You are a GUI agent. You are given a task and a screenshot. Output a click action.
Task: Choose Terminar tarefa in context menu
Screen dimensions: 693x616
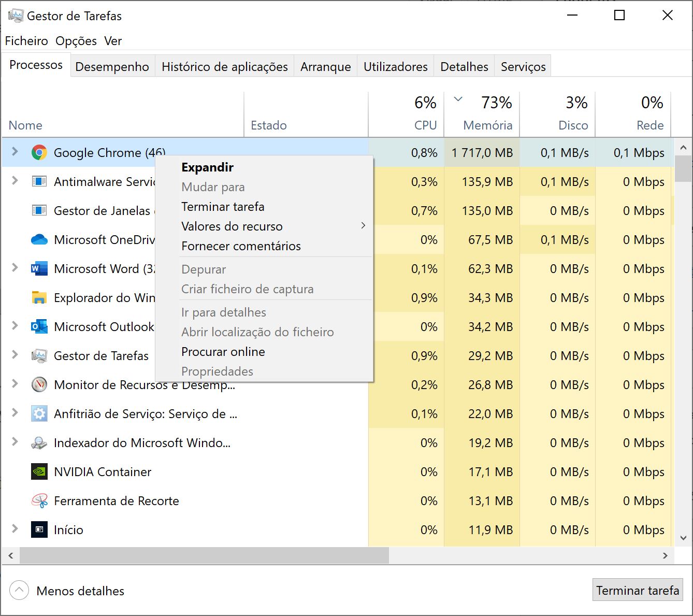pos(223,207)
